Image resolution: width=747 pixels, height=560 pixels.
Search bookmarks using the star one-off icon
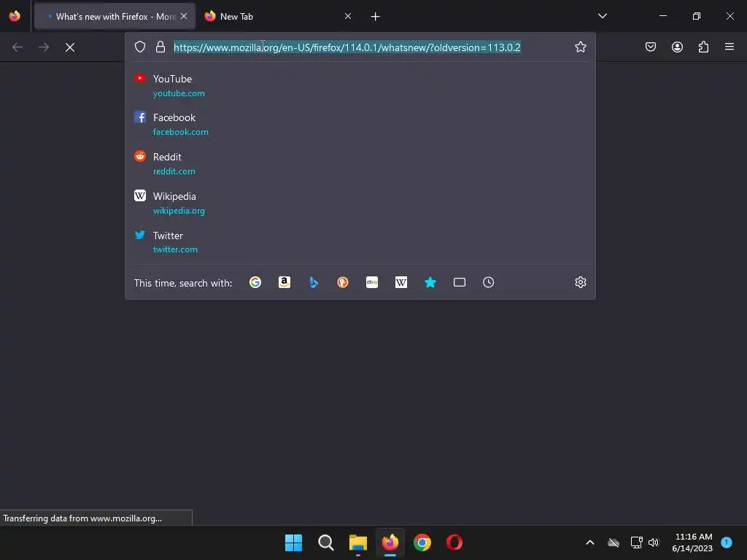[x=430, y=282]
